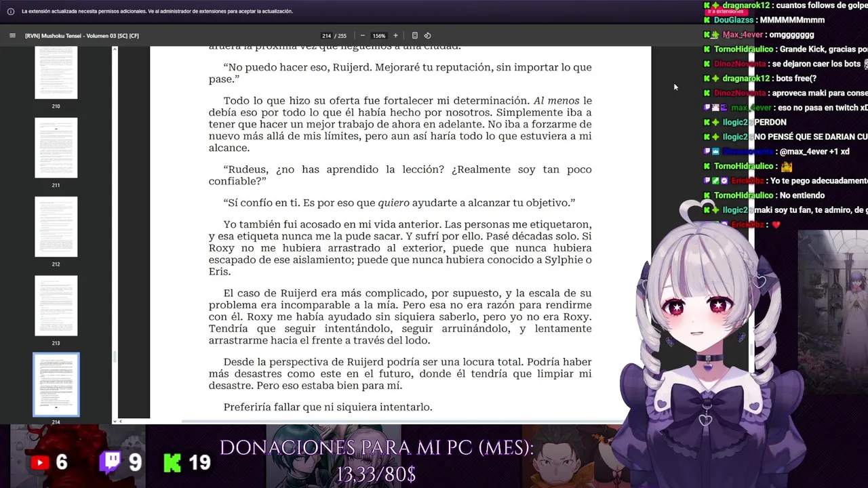Open page 210 thumbnail
868x488 pixels.
pyautogui.click(x=56, y=73)
